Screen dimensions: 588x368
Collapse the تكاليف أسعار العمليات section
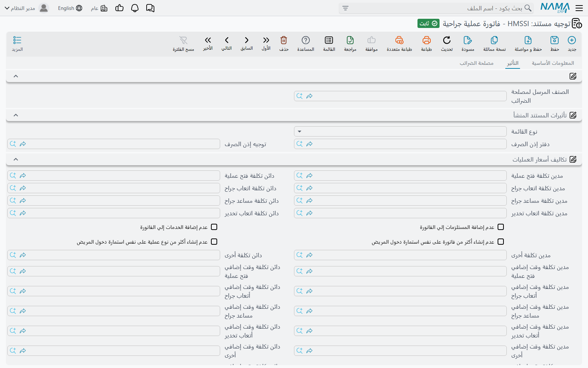[16, 159]
